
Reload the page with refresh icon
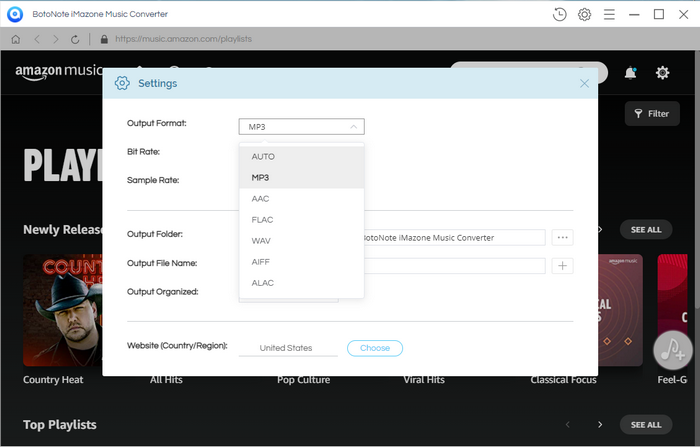point(75,39)
